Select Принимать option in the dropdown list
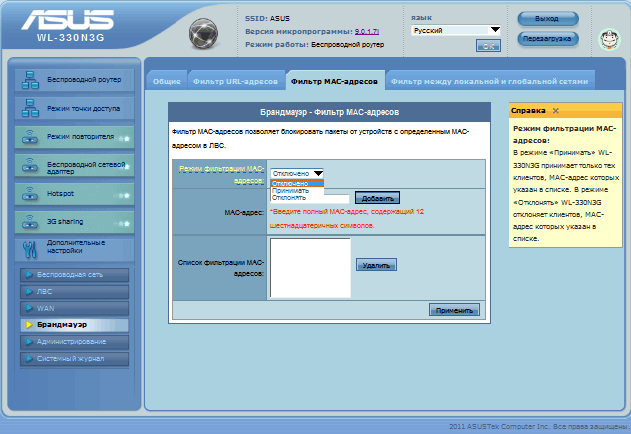 (291, 190)
